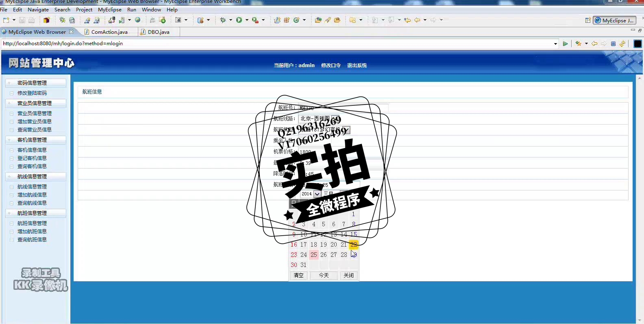Open the URL history dropdown

click(x=555, y=44)
